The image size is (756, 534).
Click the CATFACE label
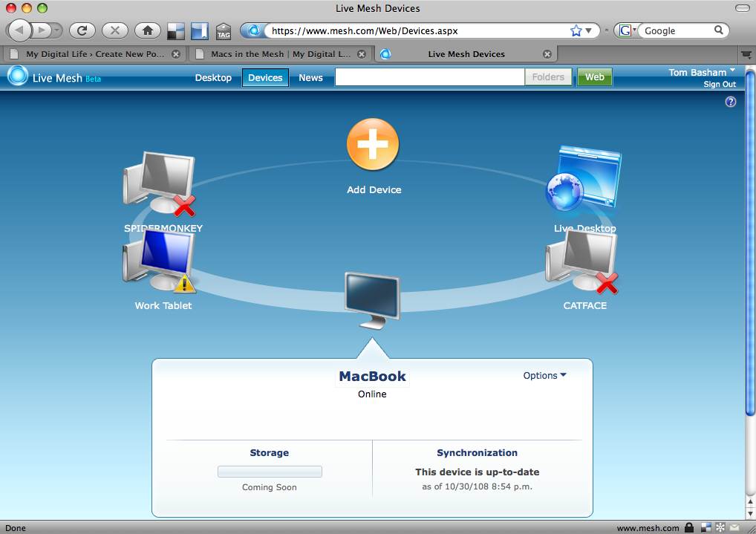coord(585,305)
